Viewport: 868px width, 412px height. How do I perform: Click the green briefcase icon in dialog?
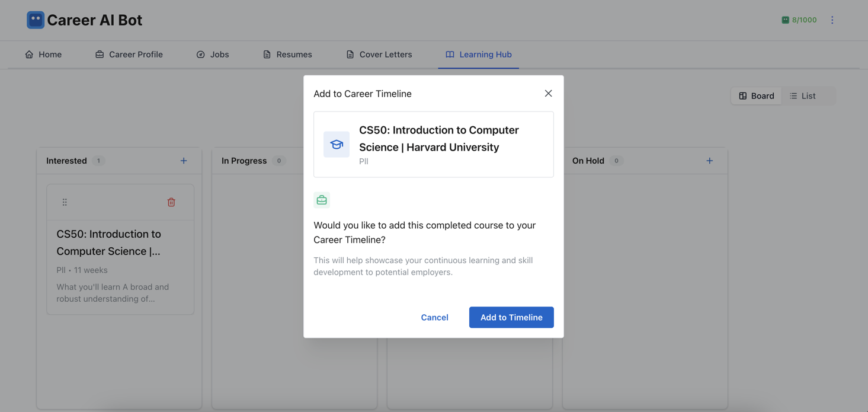point(322,200)
